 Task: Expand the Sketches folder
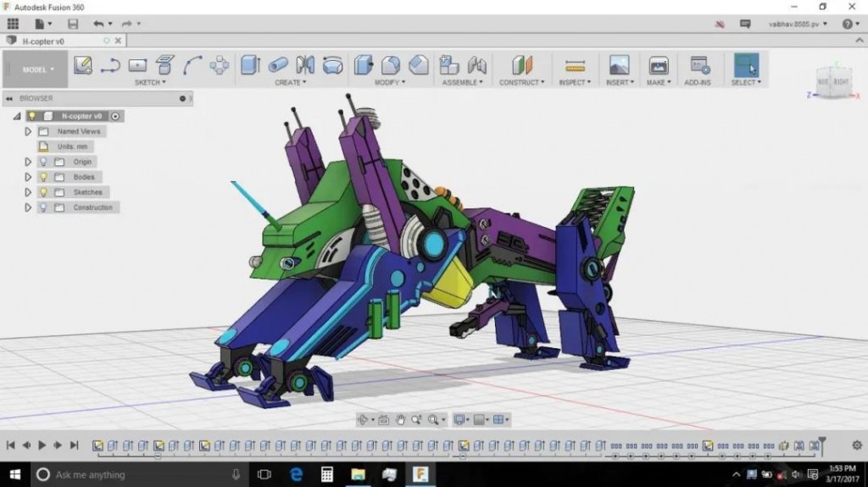pos(28,192)
